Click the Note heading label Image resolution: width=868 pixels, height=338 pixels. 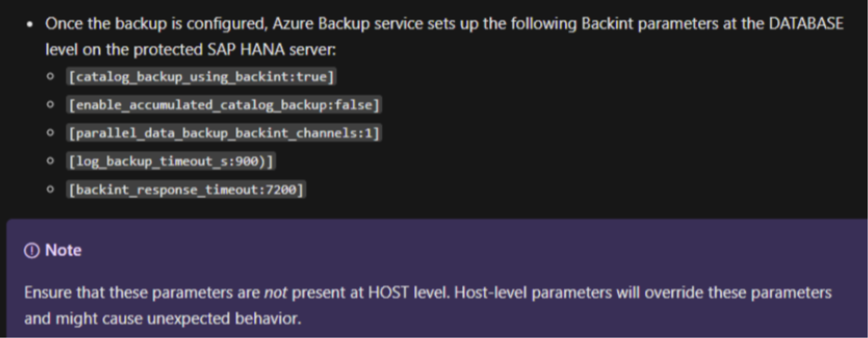63,250
